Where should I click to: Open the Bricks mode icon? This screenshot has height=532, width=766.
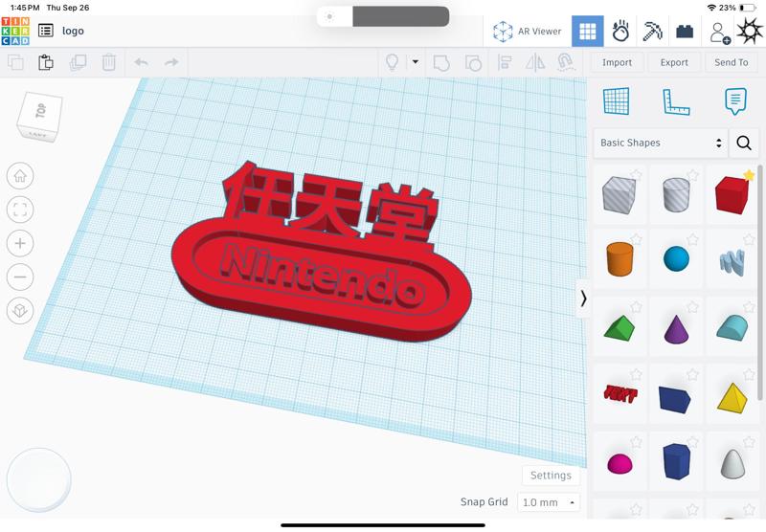(685, 32)
